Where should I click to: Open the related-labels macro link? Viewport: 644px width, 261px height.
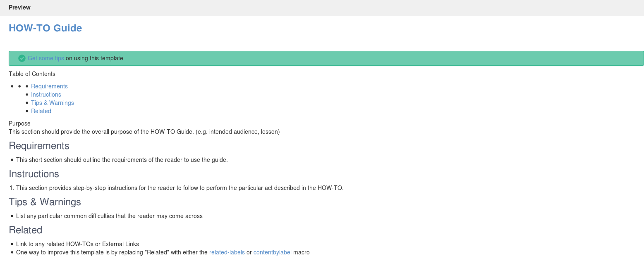[227, 252]
